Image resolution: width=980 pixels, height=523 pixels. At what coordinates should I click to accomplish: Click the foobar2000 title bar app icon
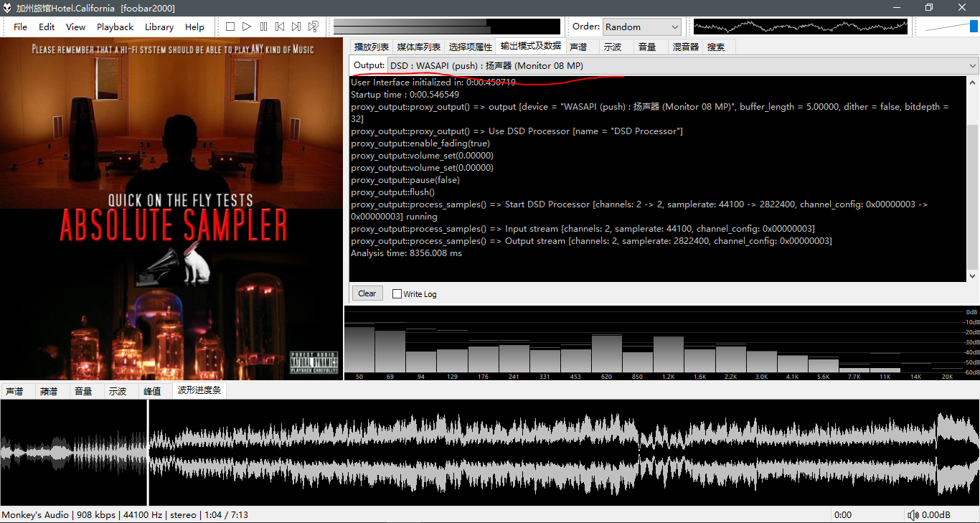8,8
